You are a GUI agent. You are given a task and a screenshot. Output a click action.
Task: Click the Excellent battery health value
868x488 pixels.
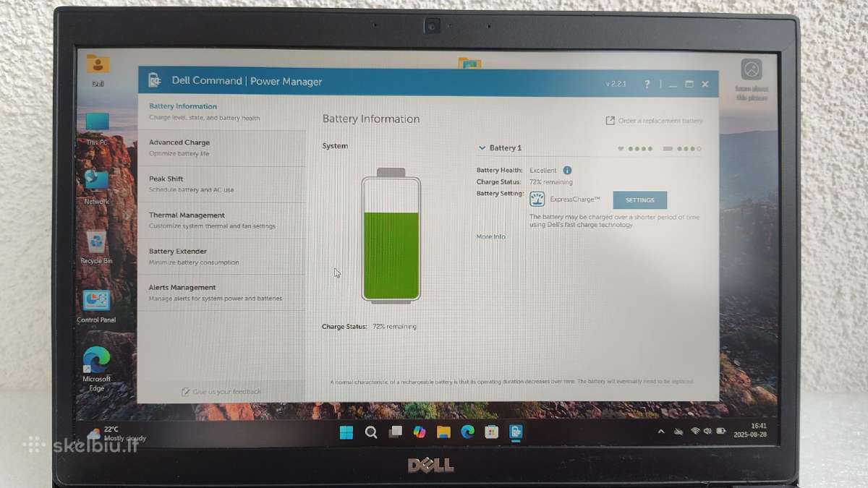point(543,171)
